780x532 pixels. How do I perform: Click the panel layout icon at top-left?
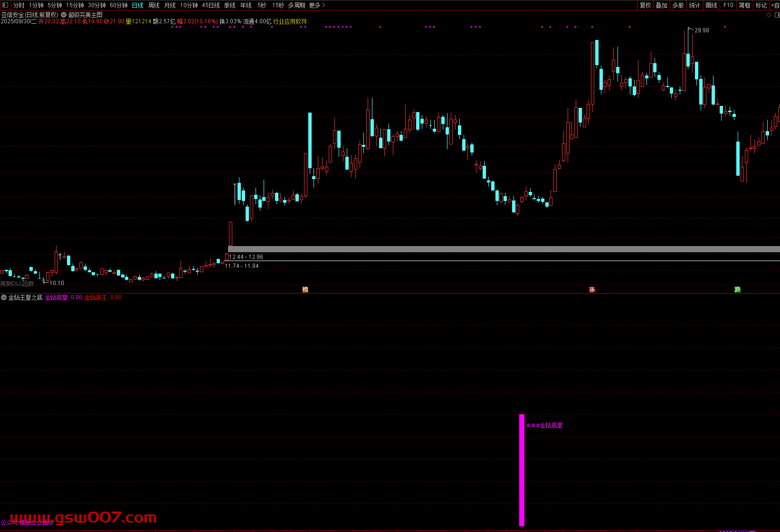tap(5, 5)
